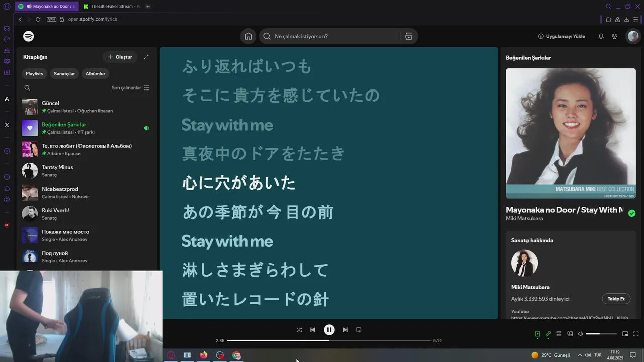Open the Mayonaka no Door song title link
This screenshot has width=644, height=362.
[x=565, y=210]
